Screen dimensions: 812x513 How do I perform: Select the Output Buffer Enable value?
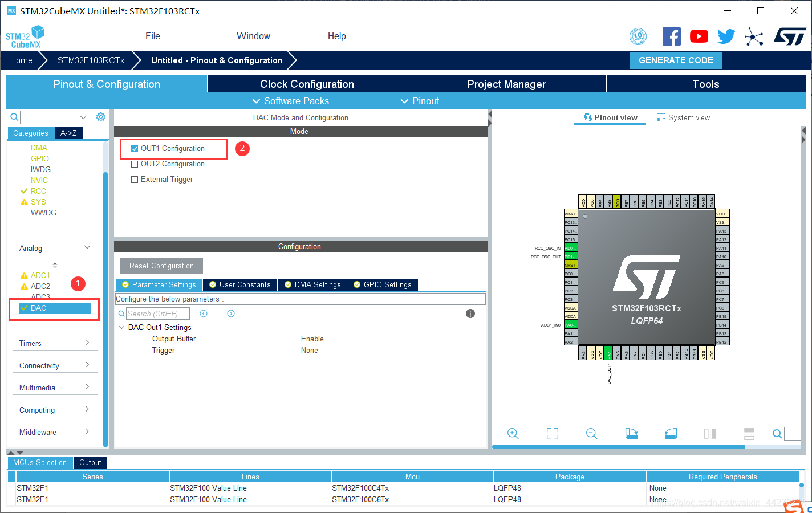312,339
